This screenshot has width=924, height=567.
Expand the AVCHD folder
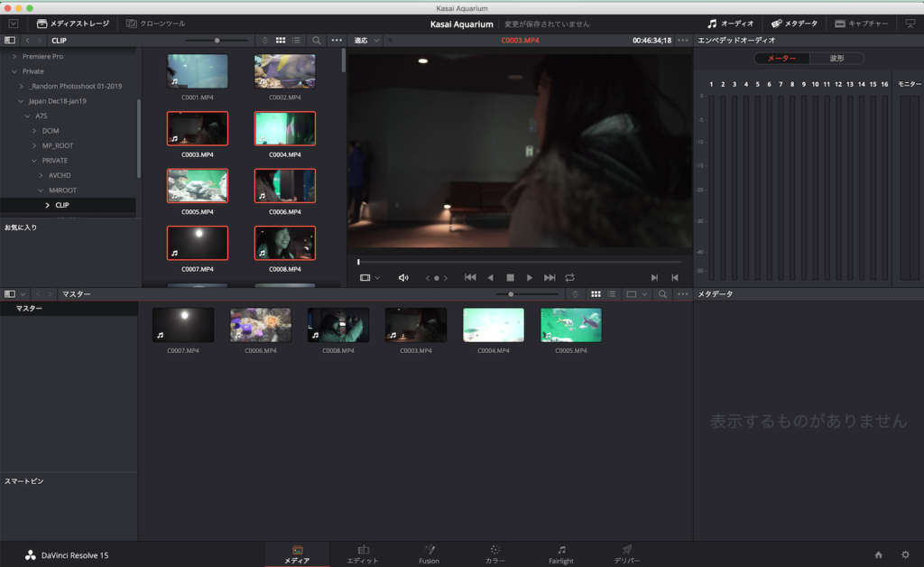coord(41,175)
